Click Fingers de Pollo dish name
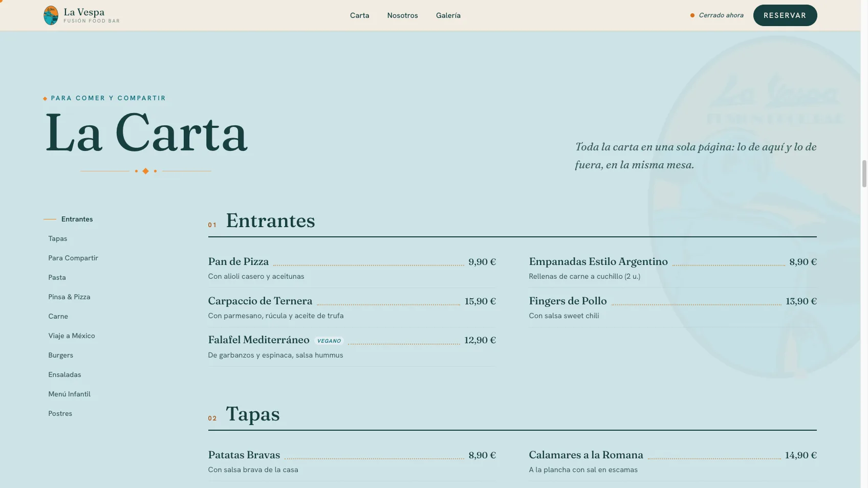 coord(568,301)
